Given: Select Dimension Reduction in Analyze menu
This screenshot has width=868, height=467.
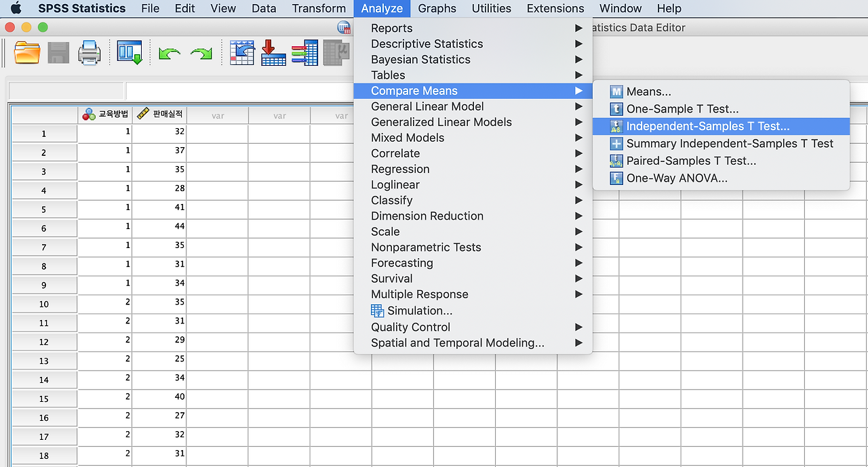Looking at the screenshot, I should (x=473, y=216).
